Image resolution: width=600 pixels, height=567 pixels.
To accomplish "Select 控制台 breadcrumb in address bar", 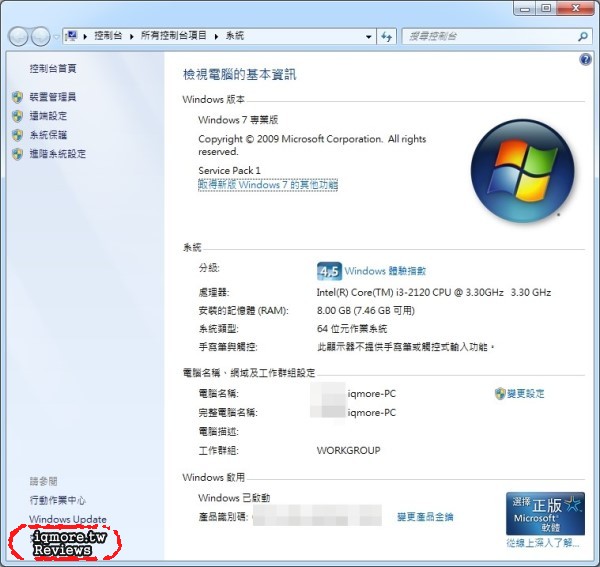I will coord(108,36).
